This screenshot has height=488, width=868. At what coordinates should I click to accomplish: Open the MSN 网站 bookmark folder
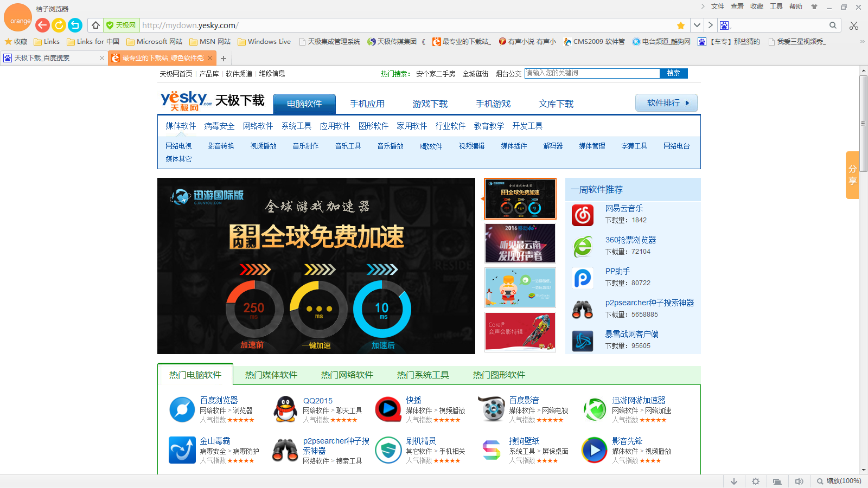pos(210,42)
